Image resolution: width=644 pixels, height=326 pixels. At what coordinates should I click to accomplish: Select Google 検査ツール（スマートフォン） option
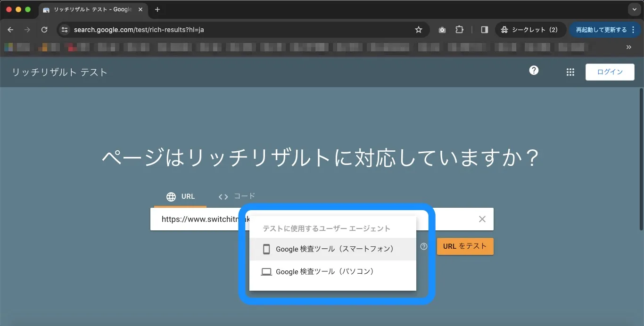click(333, 249)
